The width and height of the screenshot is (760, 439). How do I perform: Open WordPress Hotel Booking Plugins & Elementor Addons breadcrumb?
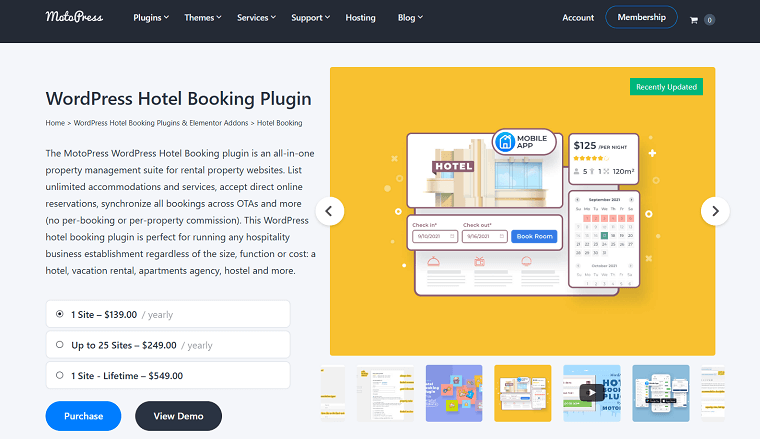[161, 123]
